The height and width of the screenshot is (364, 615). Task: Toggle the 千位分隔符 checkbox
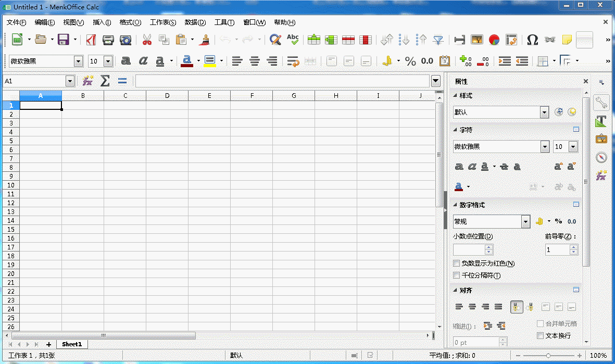[x=457, y=275]
